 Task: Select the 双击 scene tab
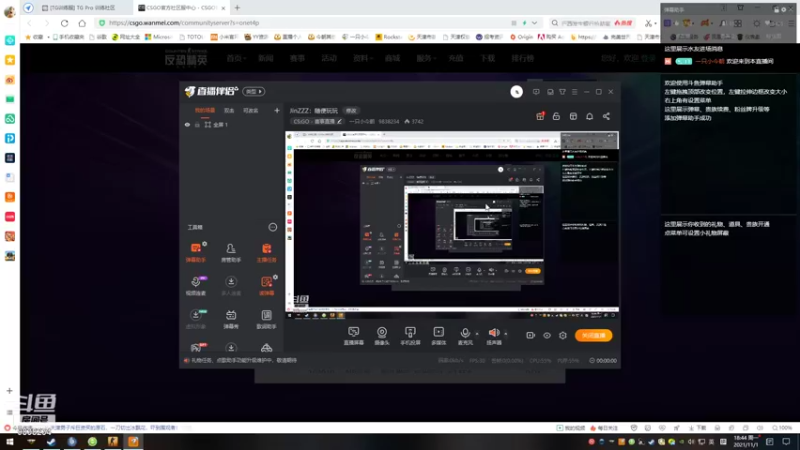coord(229,110)
